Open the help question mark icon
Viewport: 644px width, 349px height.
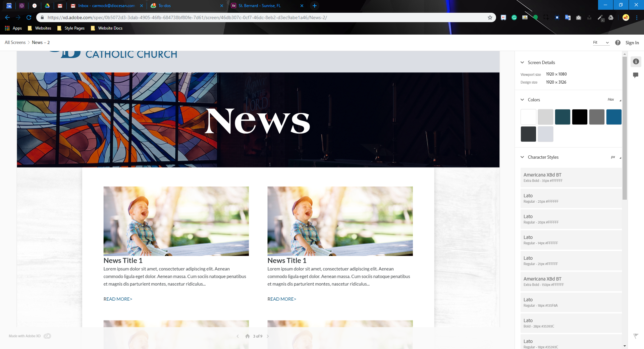[618, 43]
